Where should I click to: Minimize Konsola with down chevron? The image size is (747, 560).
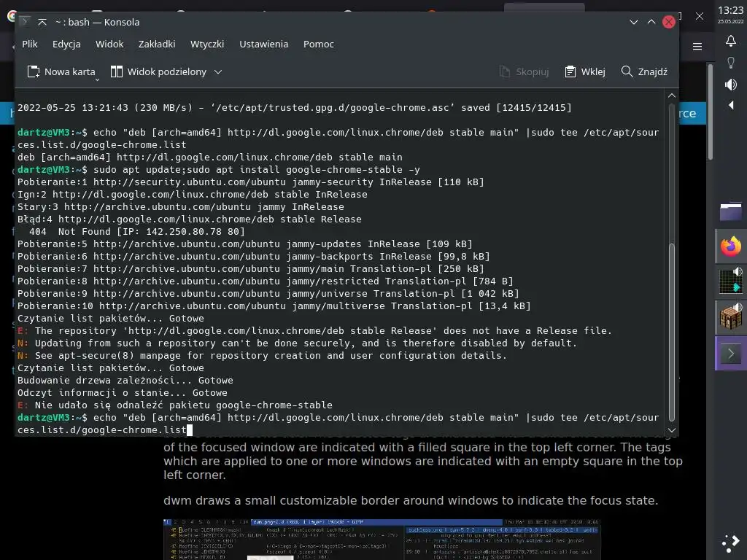634,22
